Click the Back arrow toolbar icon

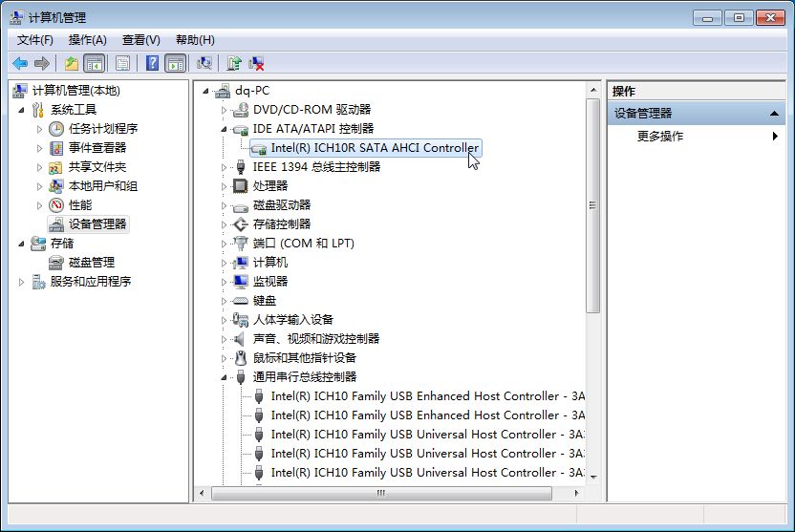(20, 63)
